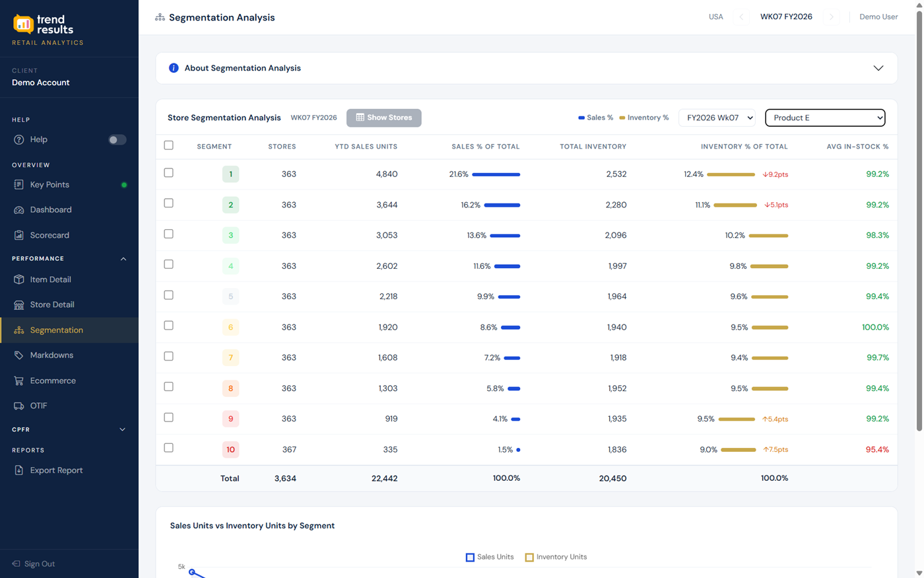Open the FY2026 Wk07 week selector
The image size is (924, 578).
click(717, 118)
